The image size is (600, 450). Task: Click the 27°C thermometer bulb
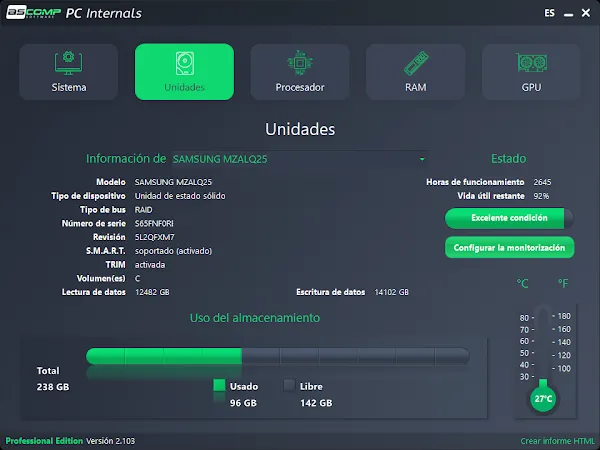tap(543, 399)
